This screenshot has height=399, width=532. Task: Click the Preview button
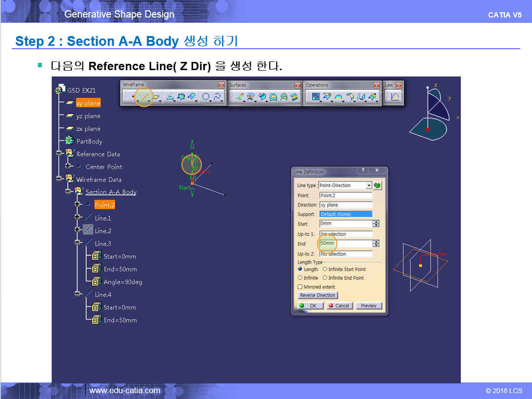click(369, 305)
